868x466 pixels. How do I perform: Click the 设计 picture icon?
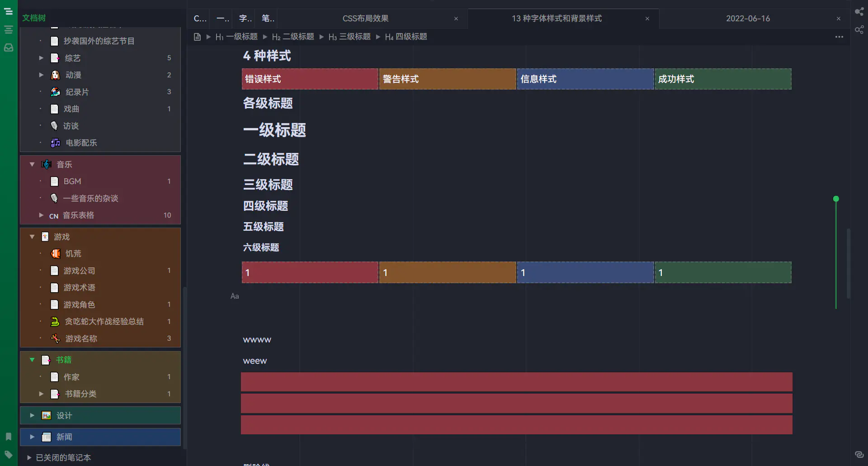(46, 415)
